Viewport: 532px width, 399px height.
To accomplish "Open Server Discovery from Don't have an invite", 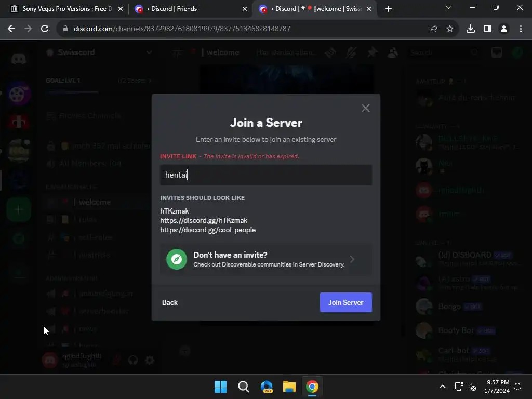I will [x=266, y=259].
